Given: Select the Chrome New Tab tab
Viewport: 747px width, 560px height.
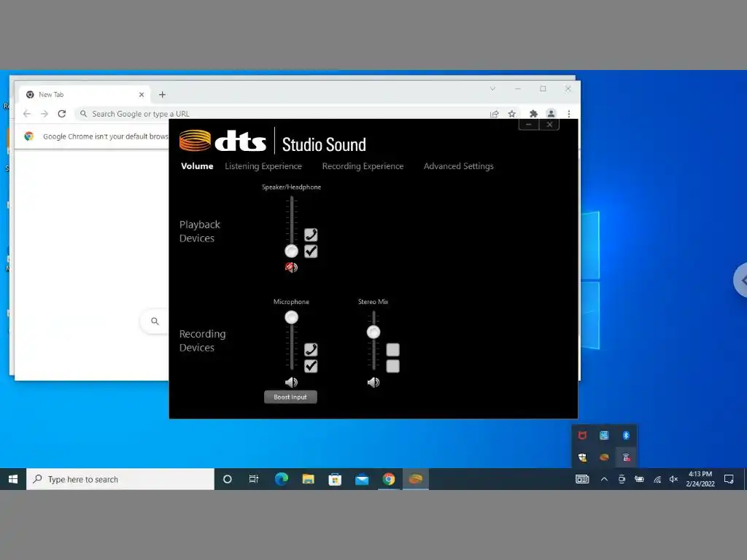Looking at the screenshot, I should click(85, 95).
